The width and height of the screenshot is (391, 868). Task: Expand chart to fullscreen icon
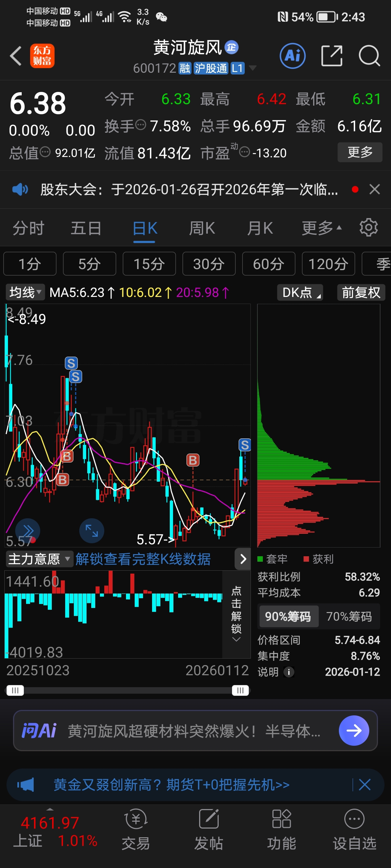(92, 531)
